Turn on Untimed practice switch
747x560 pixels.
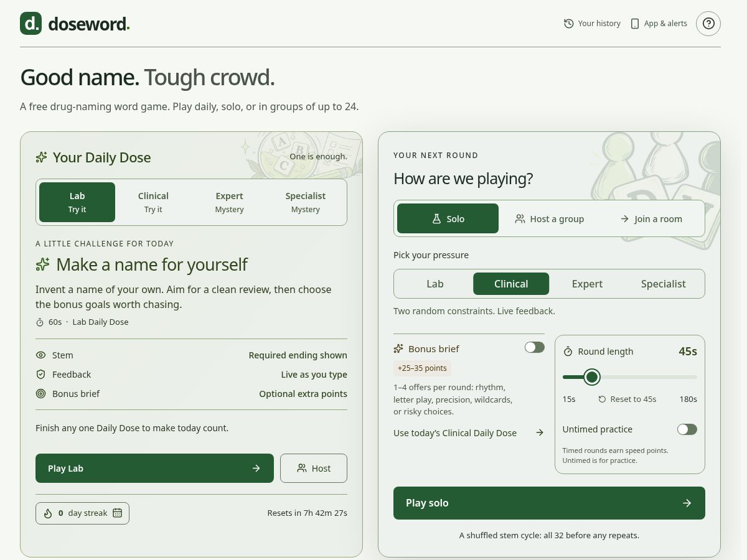pyautogui.click(x=687, y=429)
